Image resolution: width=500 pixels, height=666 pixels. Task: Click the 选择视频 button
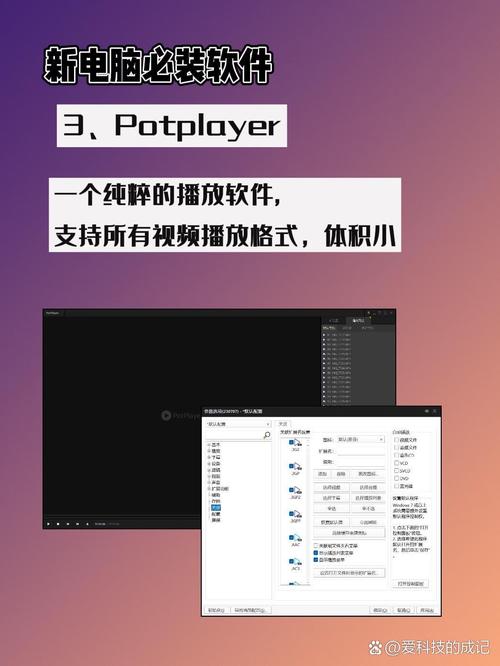click(331, 488)
